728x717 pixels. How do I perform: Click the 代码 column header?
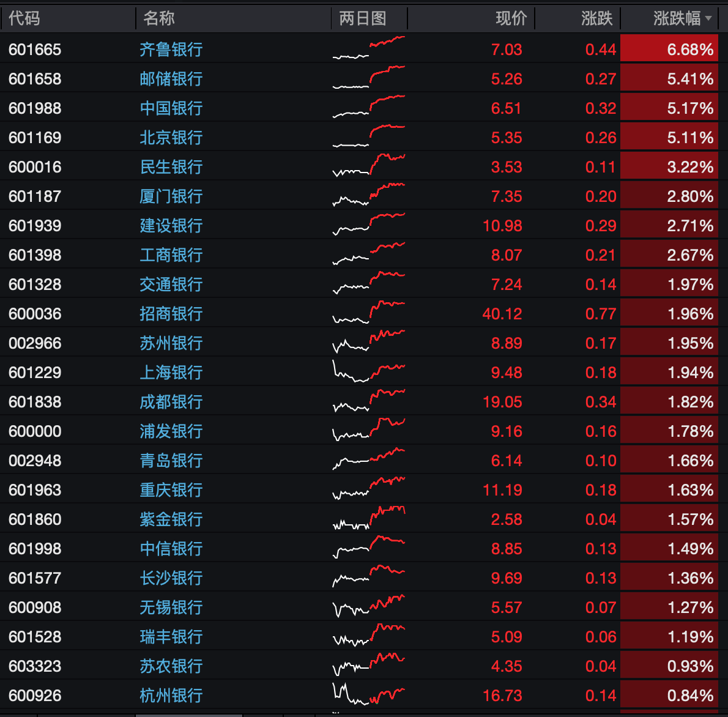coord(24,18)
